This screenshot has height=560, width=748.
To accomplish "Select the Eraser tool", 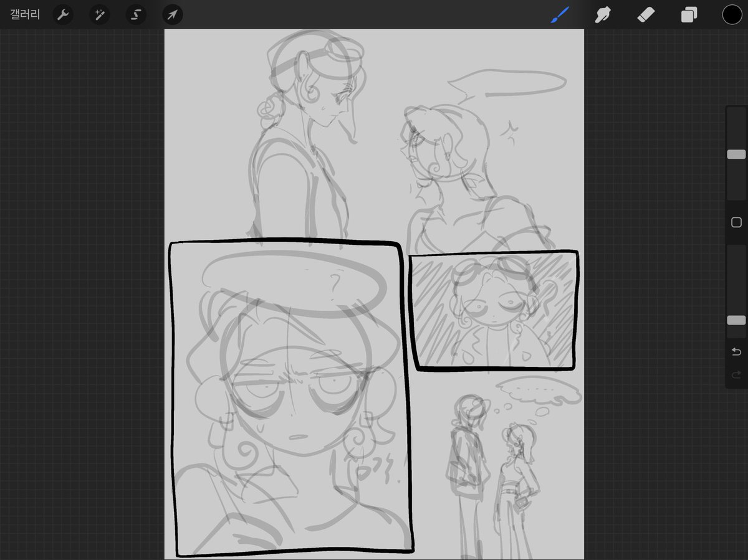I will tap(646, 14).
